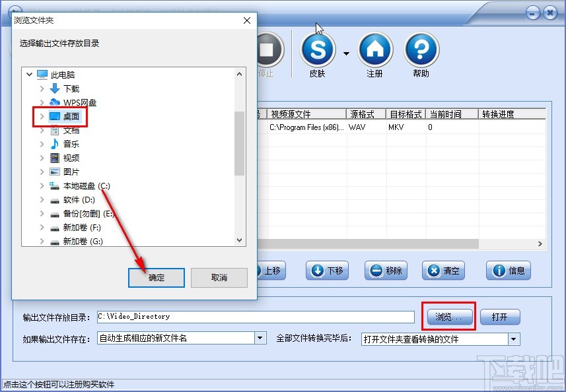This screenshot has height=392, width=566.
Task: Expand the 图片 folder in the tree
Action: (42, 172)
